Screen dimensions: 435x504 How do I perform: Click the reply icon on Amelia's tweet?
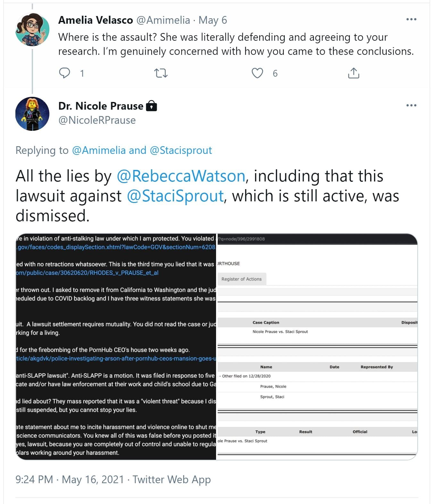tap(64, 73)
